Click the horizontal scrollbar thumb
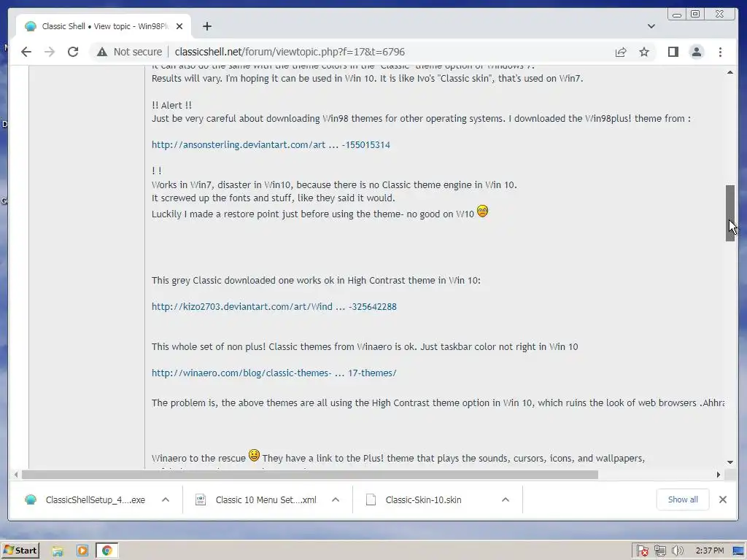This screenshot has height=560, width=747. click(x=309, y=474)
